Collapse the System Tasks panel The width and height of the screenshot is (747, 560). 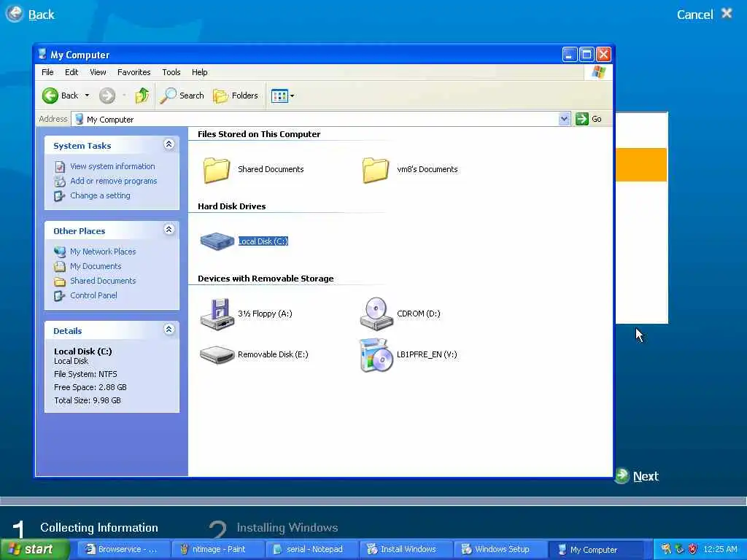coord(169,144)
